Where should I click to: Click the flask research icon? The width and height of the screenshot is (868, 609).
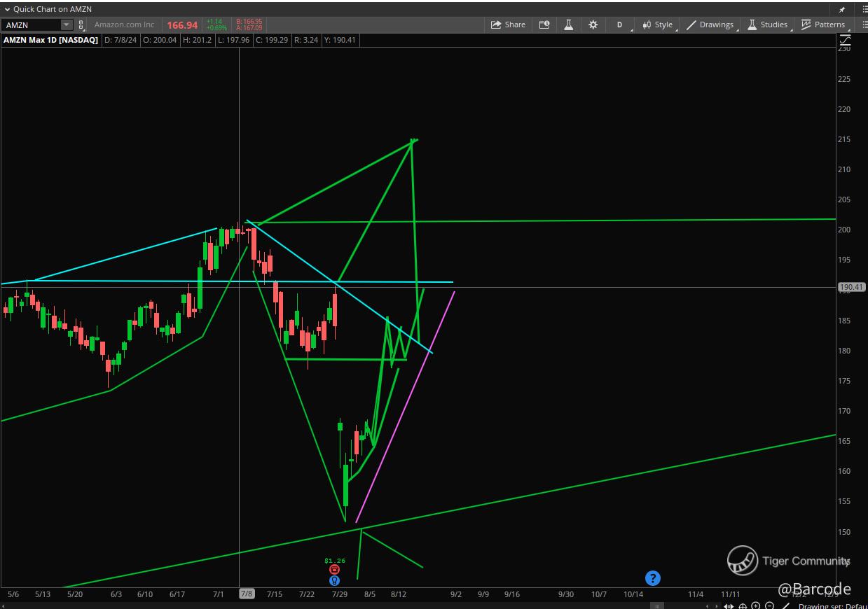point(568,24)
